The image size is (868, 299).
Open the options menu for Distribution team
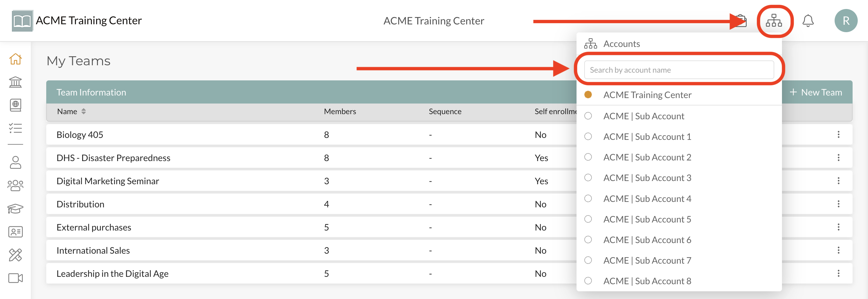pos(838,204)
